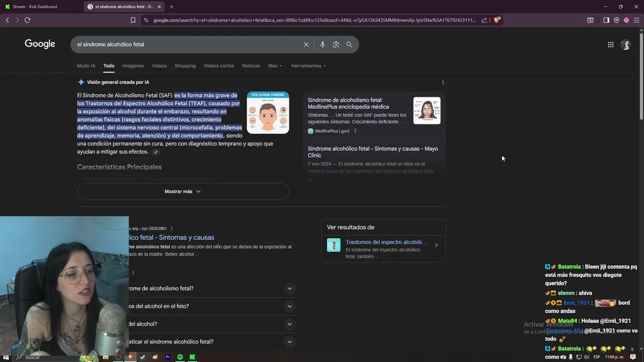Screen dimensions: 644x362
Task: Reload the page with the refresh icon
Action: coord(27,20)
